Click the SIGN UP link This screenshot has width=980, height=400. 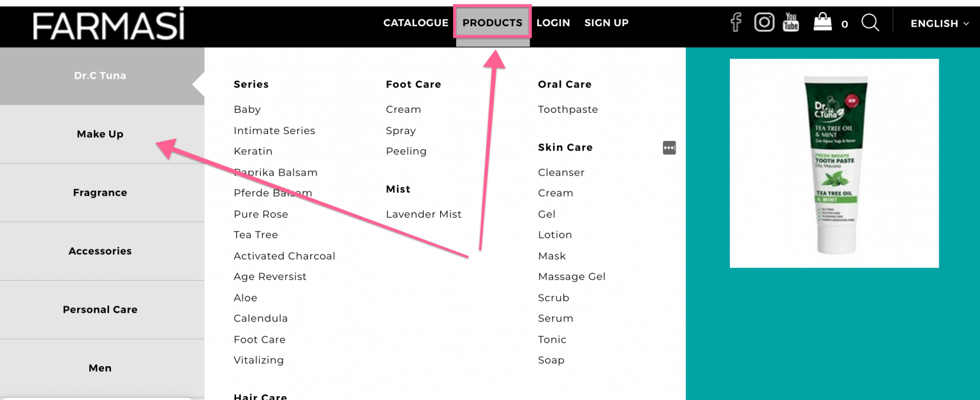[606, 22]
